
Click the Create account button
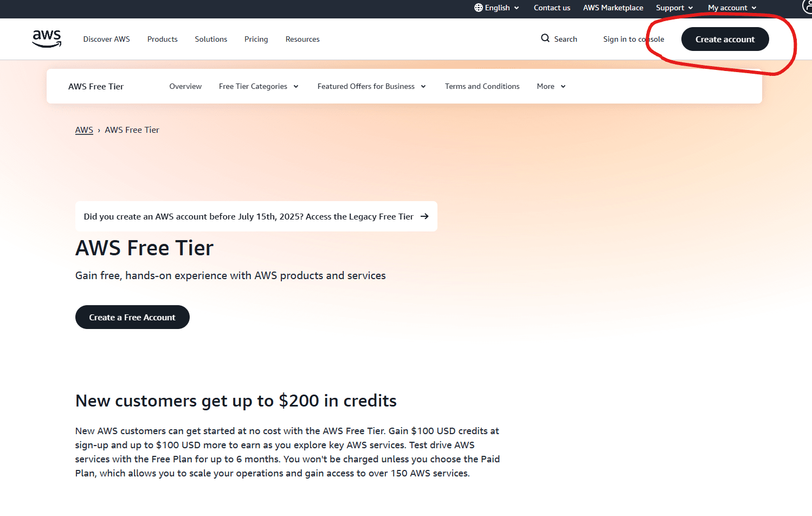[x=725, y=39]
